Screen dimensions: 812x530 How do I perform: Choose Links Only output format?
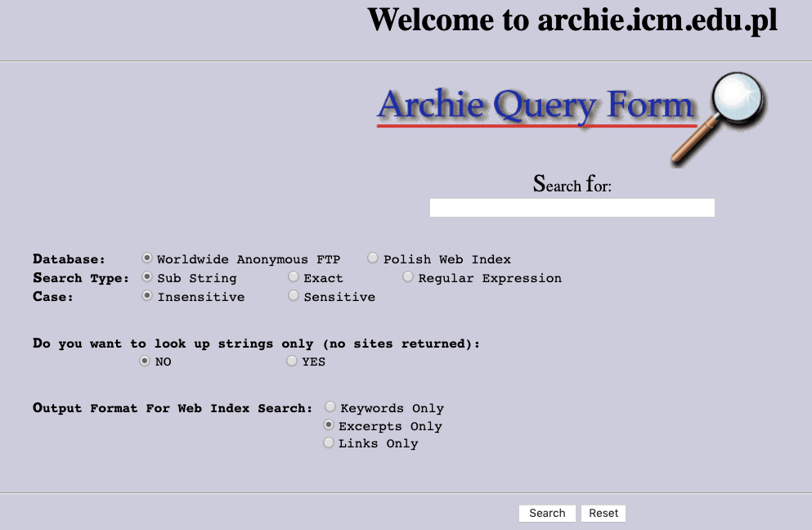coord(329,442)
